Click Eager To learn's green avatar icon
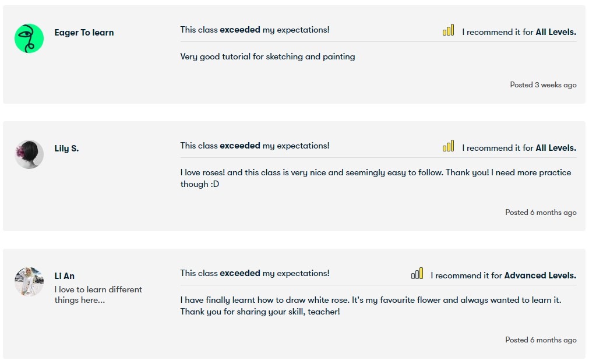 29,38
